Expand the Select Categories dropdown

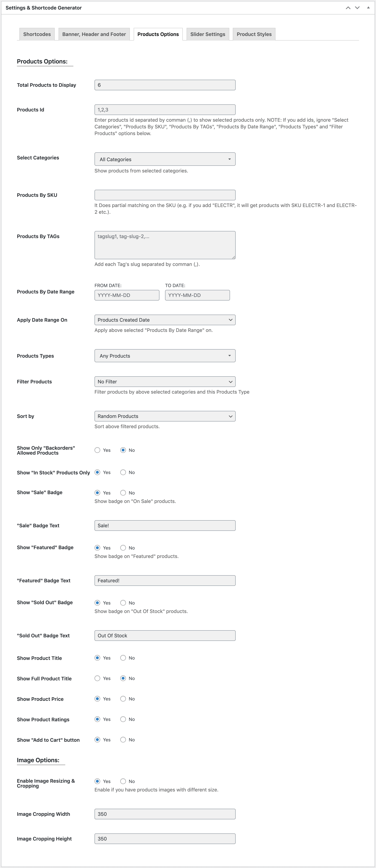(x=165, y=159)
